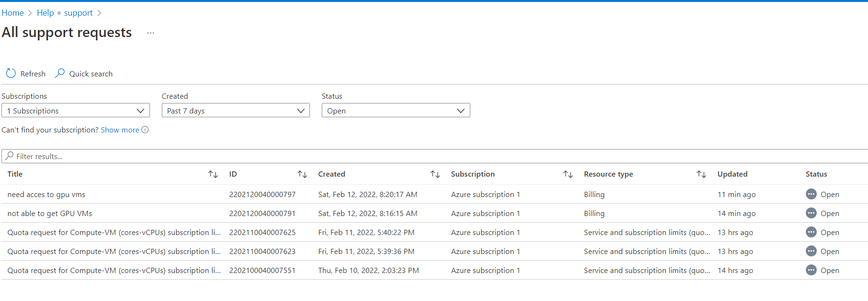
Task: Open 'not able to get GPU VMs' request
Action: (50, 214)
